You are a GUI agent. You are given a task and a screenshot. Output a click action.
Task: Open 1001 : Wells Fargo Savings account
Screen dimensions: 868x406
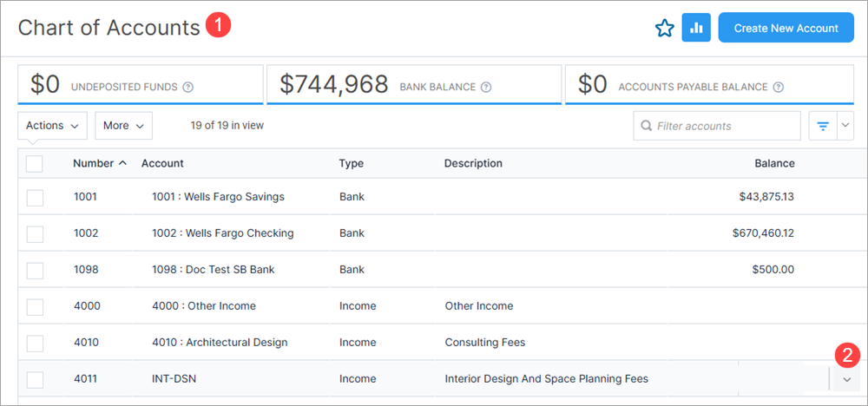tap(218, 196)
